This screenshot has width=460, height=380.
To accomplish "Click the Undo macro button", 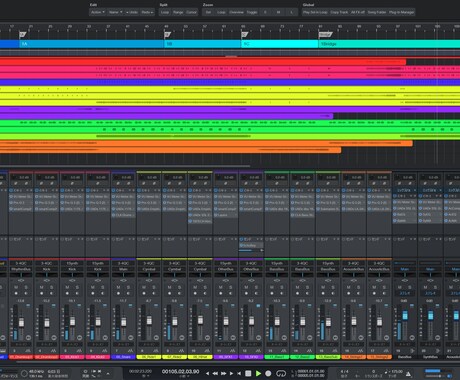I will pos(132,12).
